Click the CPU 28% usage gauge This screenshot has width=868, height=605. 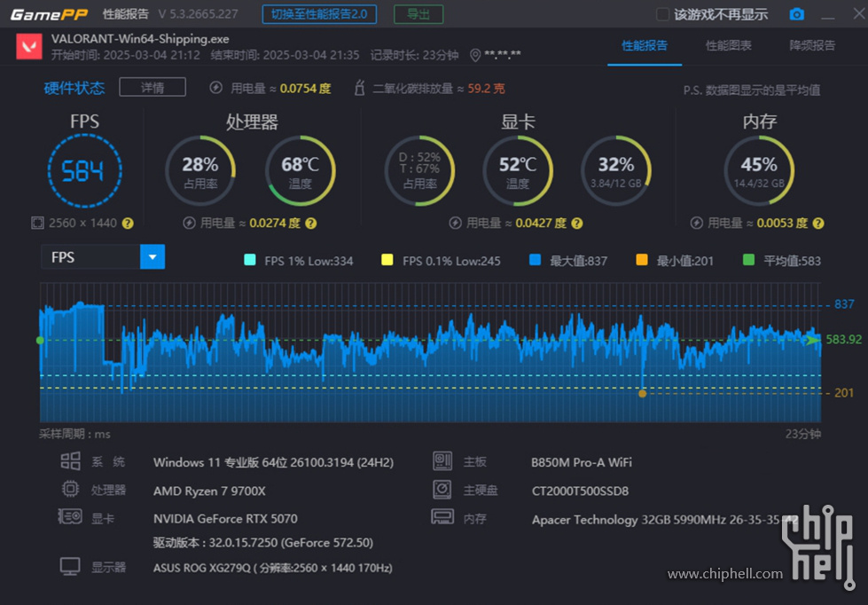point(200,170)
